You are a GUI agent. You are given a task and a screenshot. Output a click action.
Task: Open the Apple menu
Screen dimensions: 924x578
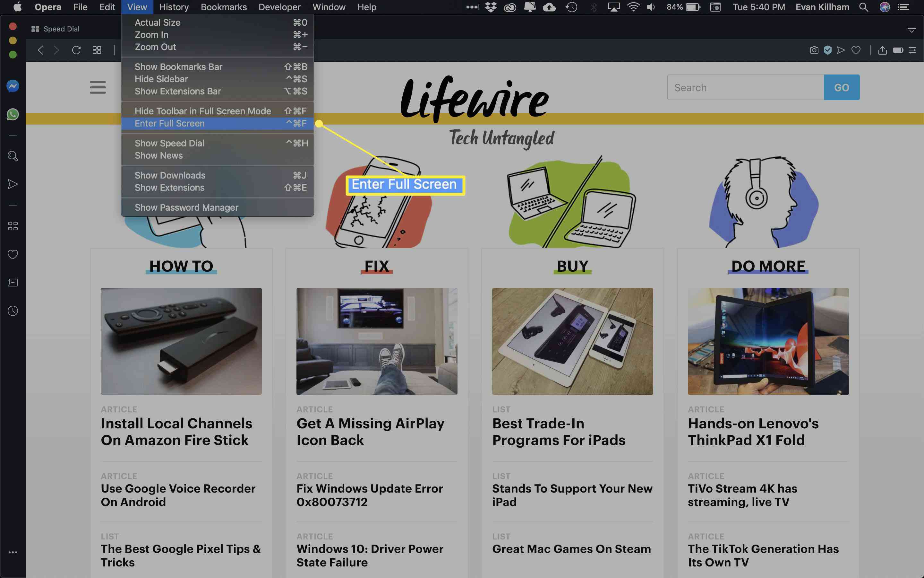pos(17,7)
